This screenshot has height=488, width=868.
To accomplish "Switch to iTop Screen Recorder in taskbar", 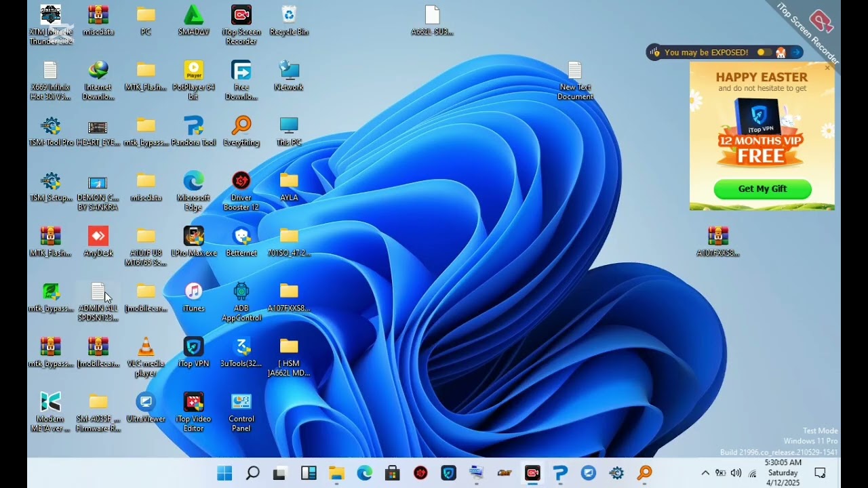I will pos(532,473).
